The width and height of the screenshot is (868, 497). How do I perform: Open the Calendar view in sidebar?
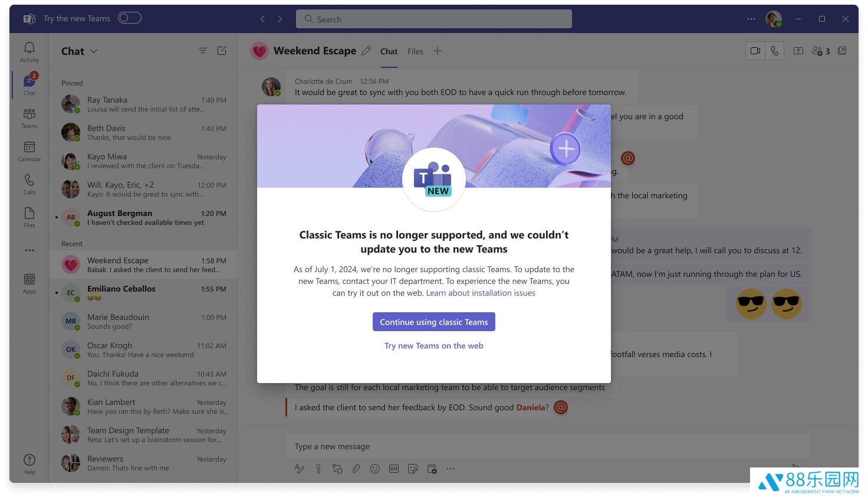(29, 151)
